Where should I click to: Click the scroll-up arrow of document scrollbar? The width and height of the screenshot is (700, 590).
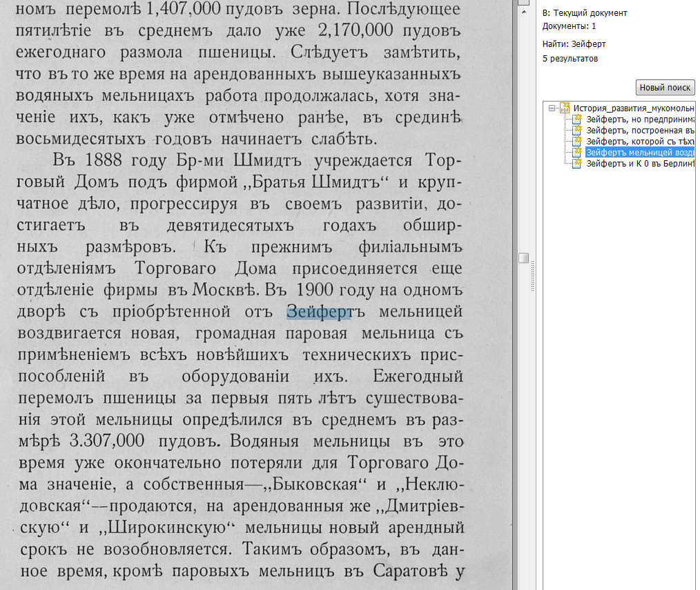tap(524, 12)
